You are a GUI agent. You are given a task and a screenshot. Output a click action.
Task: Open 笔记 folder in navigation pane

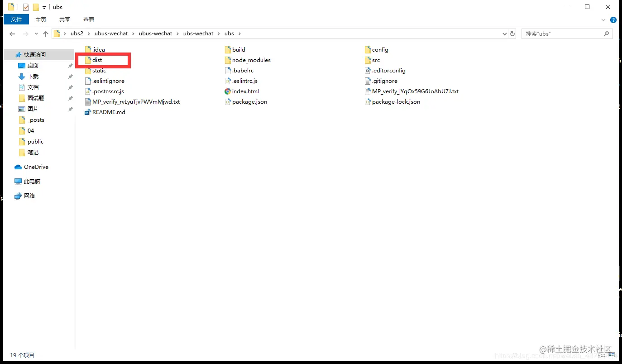pos(33,152)
